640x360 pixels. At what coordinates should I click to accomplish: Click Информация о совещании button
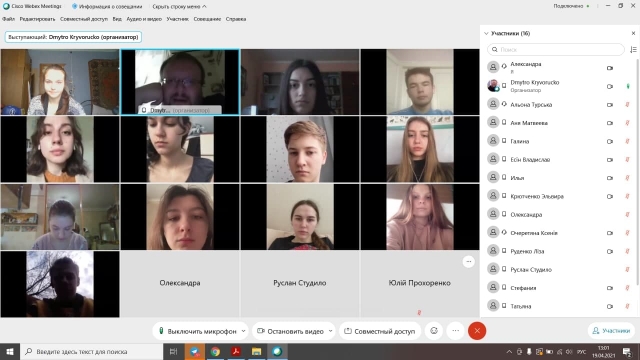[x=107, y=7]
